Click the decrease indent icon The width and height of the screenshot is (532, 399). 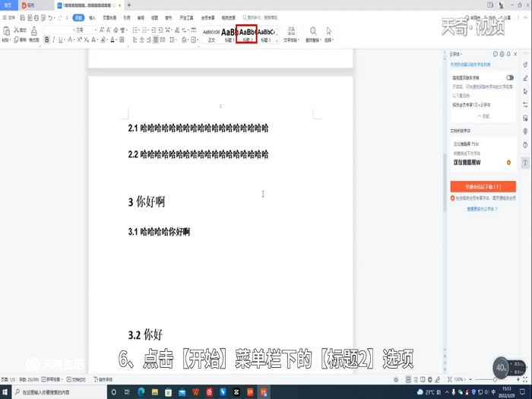click(153, 30)
